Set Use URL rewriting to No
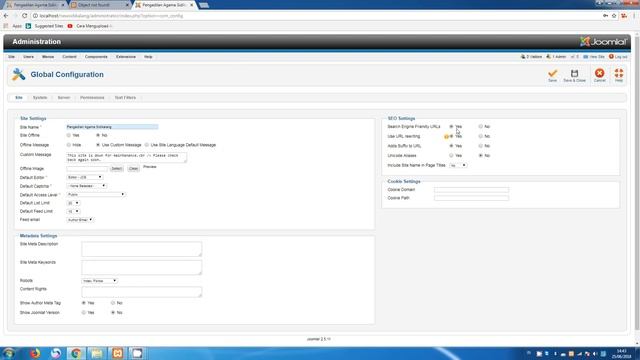 click(480, 136)
